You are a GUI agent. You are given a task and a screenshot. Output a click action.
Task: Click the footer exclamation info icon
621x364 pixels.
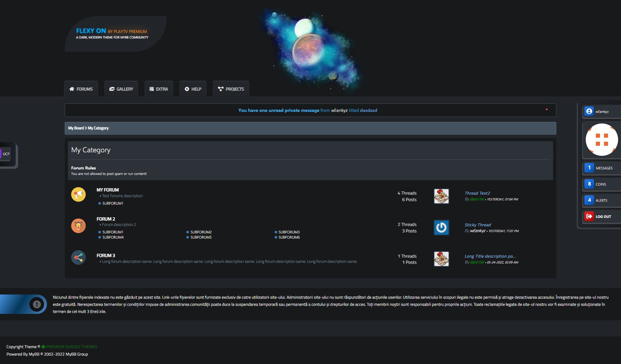(x=37, y=304)
